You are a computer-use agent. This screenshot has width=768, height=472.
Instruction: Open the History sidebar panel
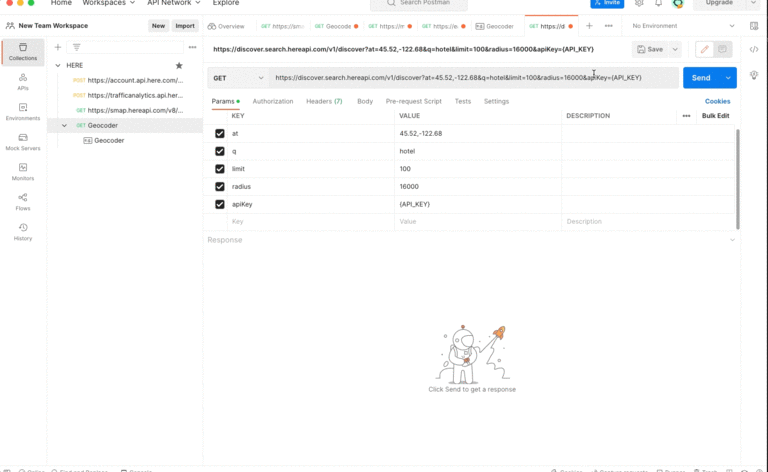pyautogui.click(x=23, y=232)
